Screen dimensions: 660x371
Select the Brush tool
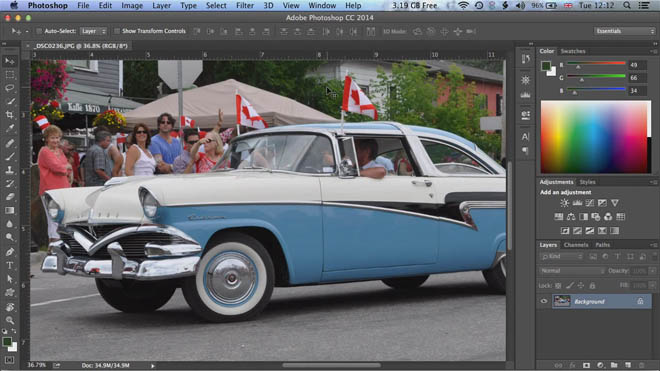10,157
